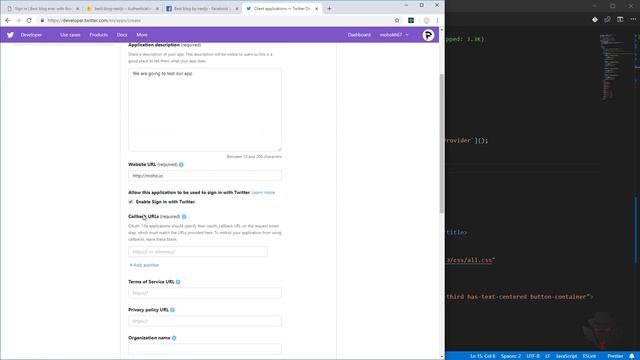Go forward in browser history

point(18,20)
